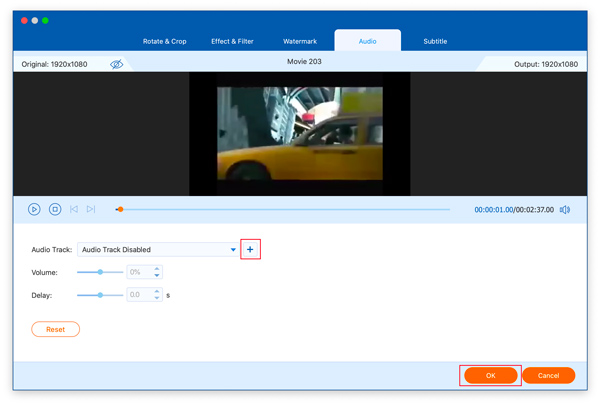Cancel the audio edits

pos(548,375)
